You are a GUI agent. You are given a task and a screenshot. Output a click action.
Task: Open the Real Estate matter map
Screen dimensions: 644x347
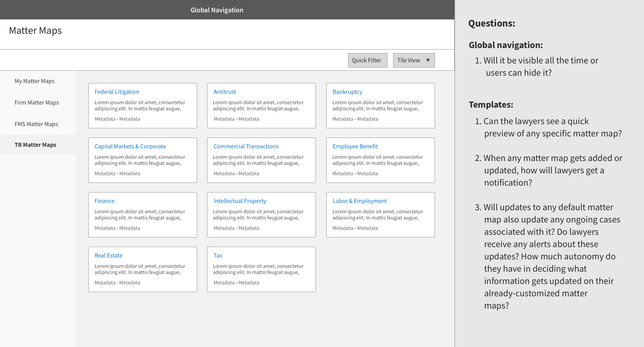pyautogui.click(x=108, y=256)
